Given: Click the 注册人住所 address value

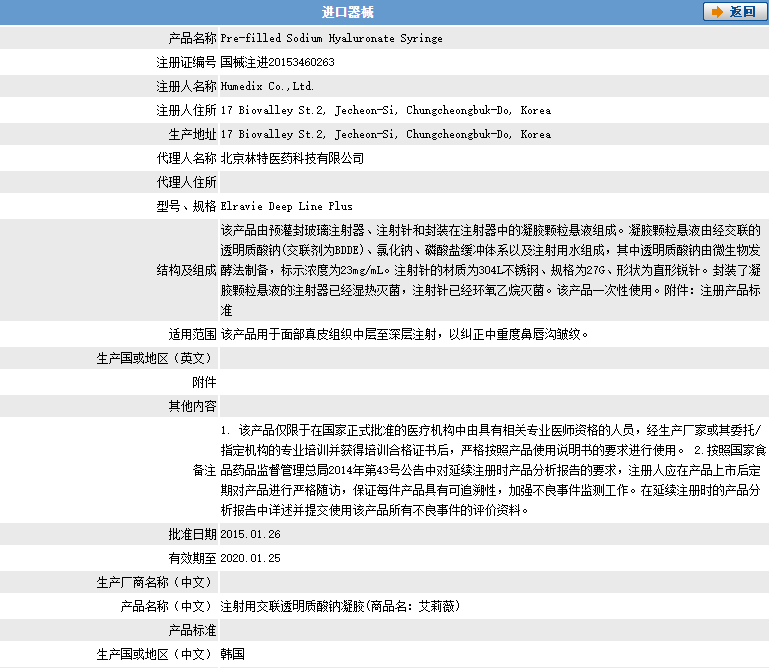Looking at the screenshot, I should coord(385,110).
